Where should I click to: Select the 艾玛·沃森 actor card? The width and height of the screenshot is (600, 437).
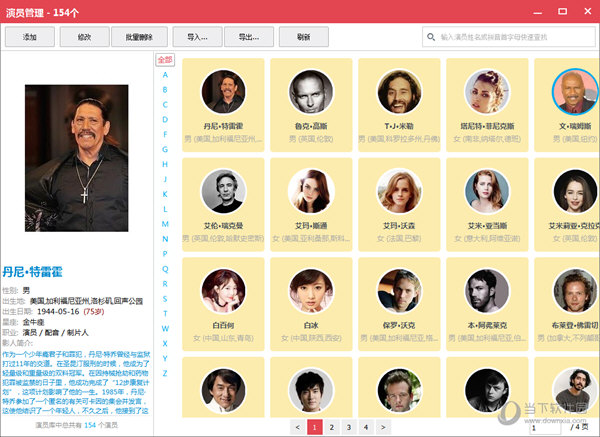coord(399,205)
